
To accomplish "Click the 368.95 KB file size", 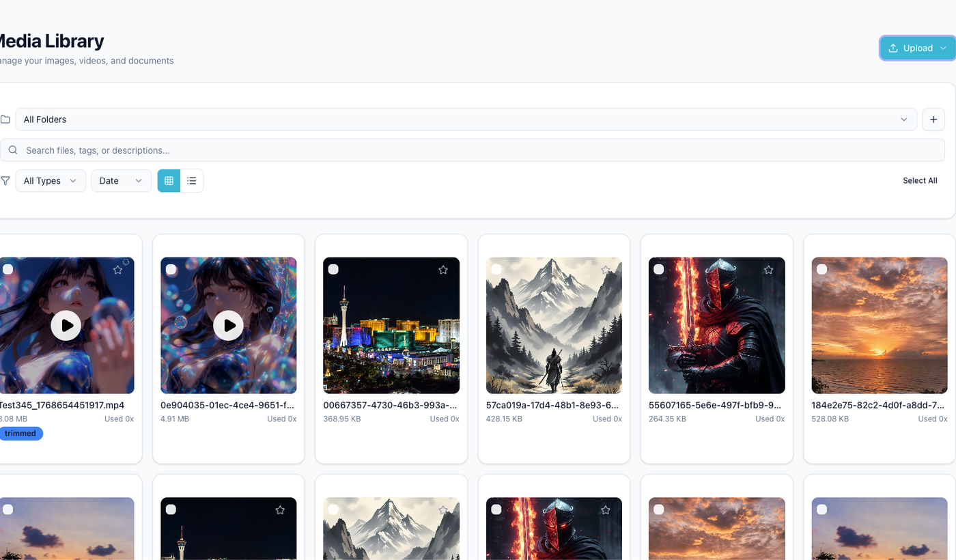I will [342, 419].
